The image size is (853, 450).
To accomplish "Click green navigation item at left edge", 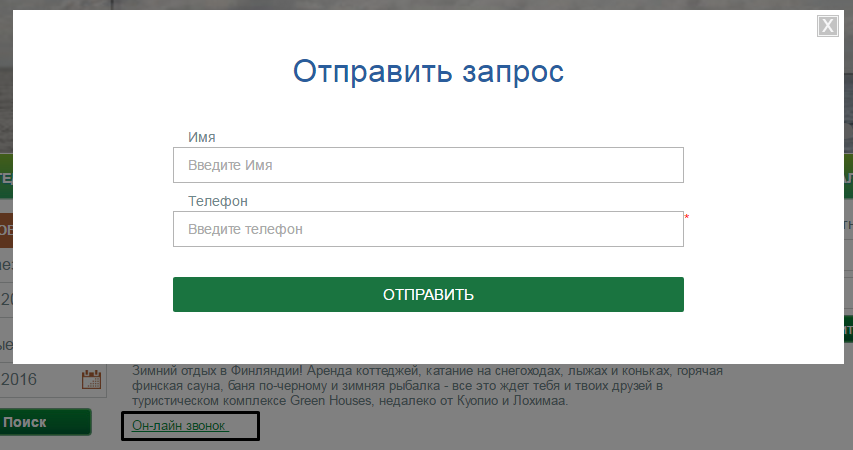I will [6, 176].
